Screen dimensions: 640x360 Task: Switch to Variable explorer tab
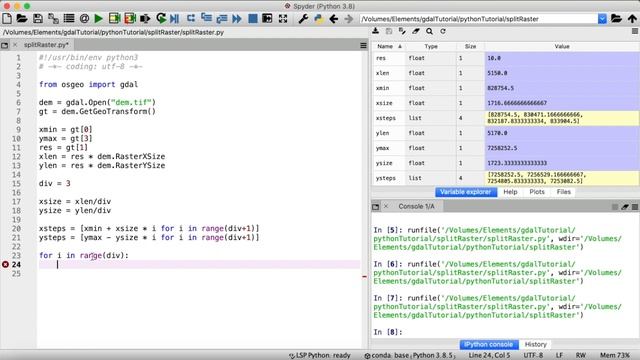coord(466,192)
